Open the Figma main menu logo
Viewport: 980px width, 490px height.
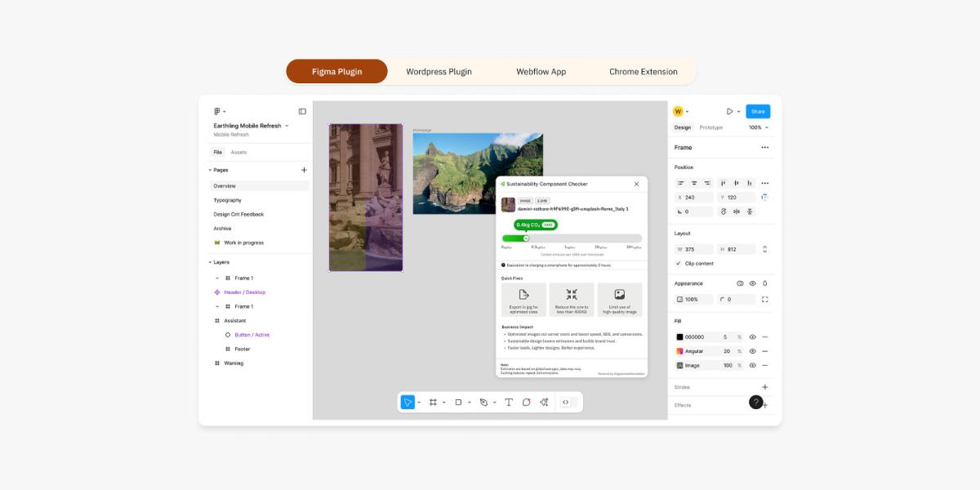click(x=217, y=111)
